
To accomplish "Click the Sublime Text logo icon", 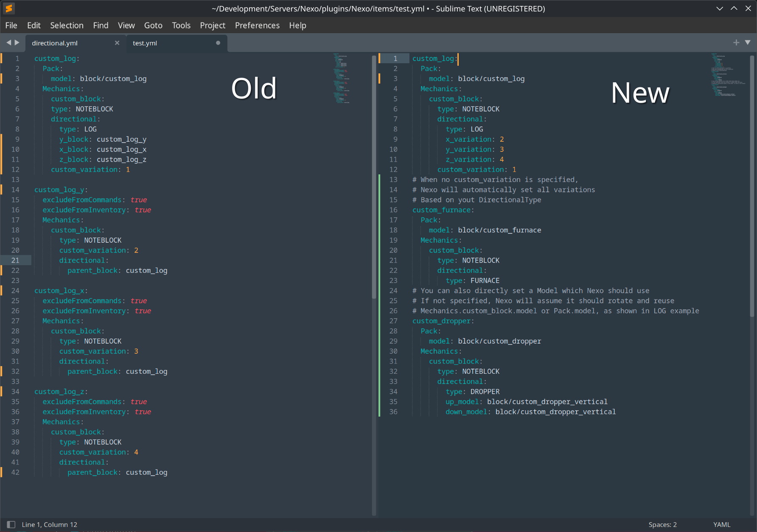I will coord(9,8).
